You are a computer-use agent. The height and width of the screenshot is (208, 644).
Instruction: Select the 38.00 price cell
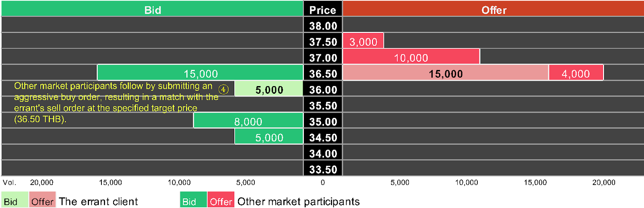tap(323, 25)
